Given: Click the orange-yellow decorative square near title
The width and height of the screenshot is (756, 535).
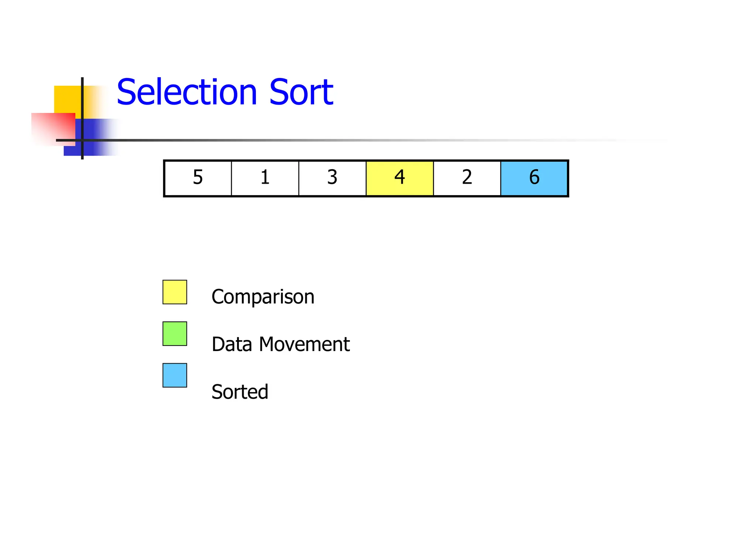Looking at the screenshot, I should click(x=67, y=99).
